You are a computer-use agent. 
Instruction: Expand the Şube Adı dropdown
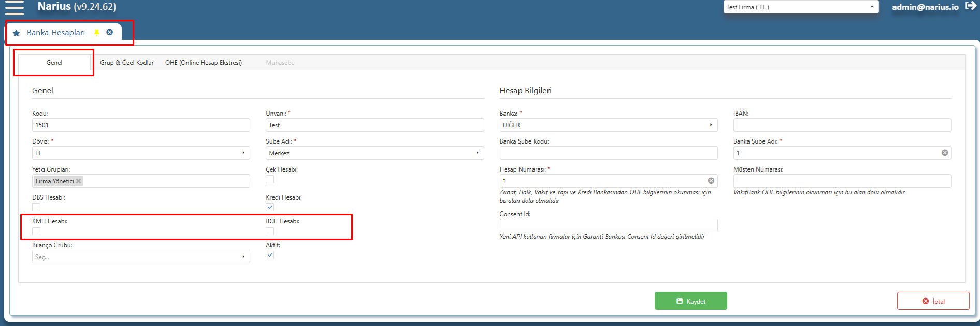coord(374,153)
